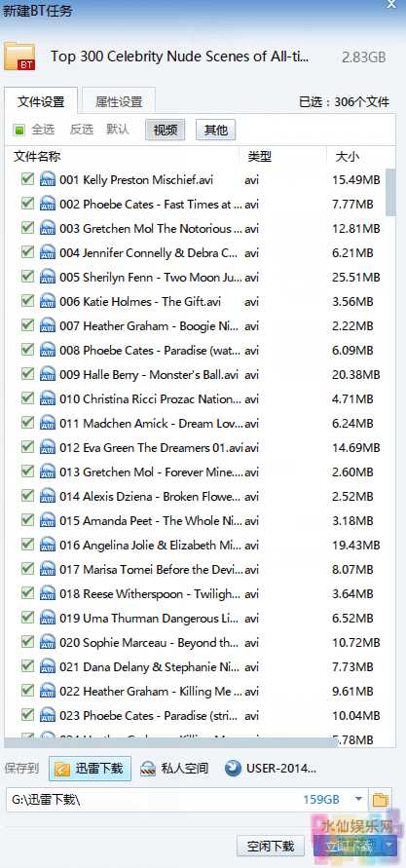Toggle the 全选 select-all checkbox
The width and height of the screenshot is (406, 868).
tap(19, 131)
